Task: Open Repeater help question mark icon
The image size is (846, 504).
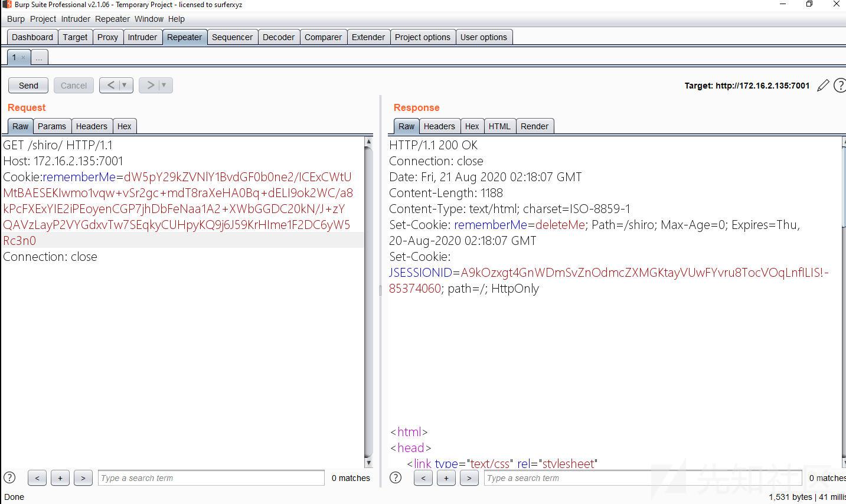Action: (840, 86)
